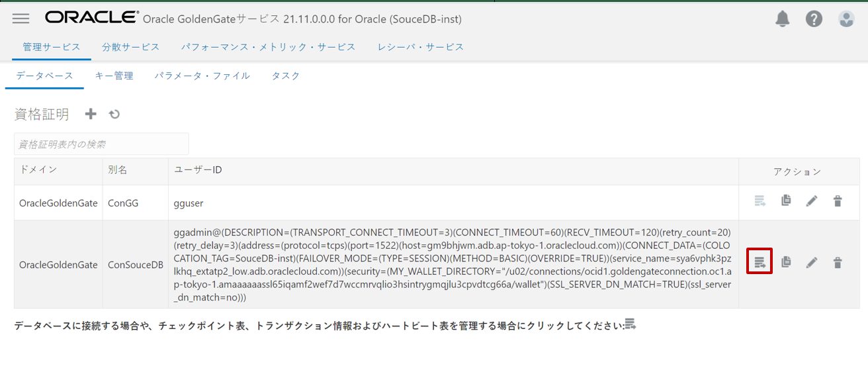Viewport: 868px width, 384px height.
Task: Open レシーバ・サービス tab
Action: point(421,47)
